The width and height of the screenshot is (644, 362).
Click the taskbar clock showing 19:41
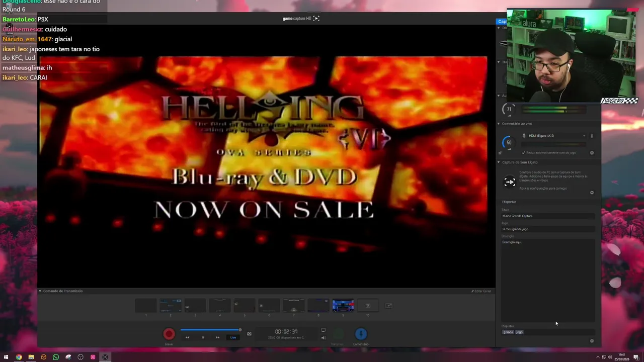click(622, 357)
